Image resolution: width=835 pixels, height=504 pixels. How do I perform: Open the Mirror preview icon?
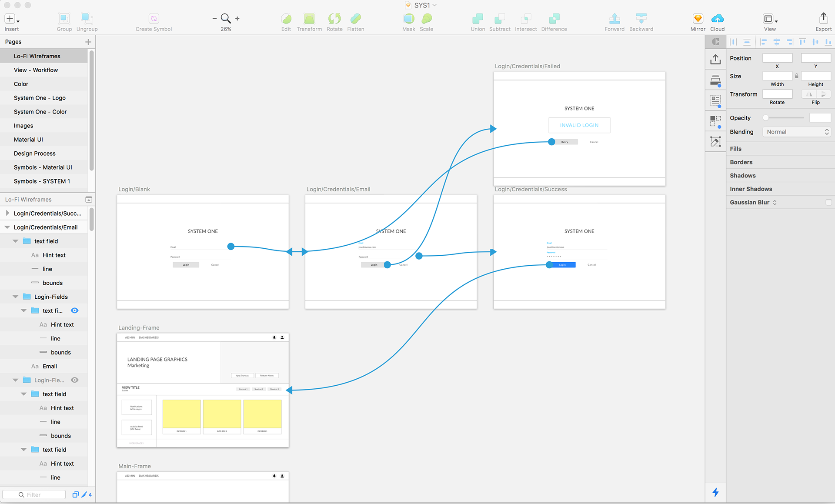(x=698, y=19)
